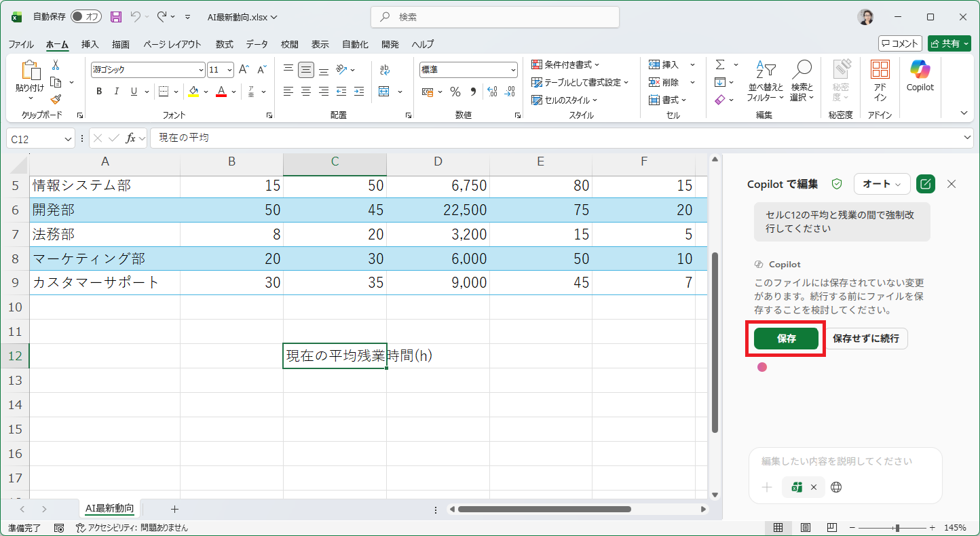Screen dimensions: 980x536
Task: Click the globe icon in Copilot input
Action: tap(836, 487)
